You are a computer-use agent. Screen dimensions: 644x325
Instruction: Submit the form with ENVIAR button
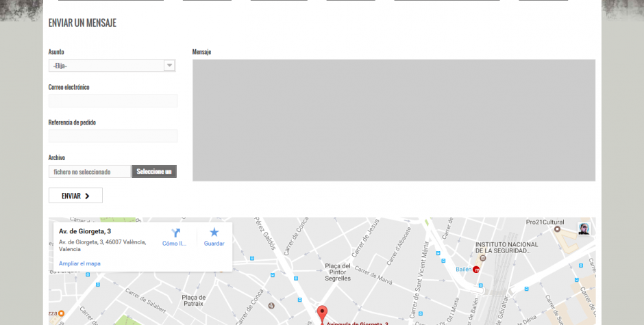75,196
